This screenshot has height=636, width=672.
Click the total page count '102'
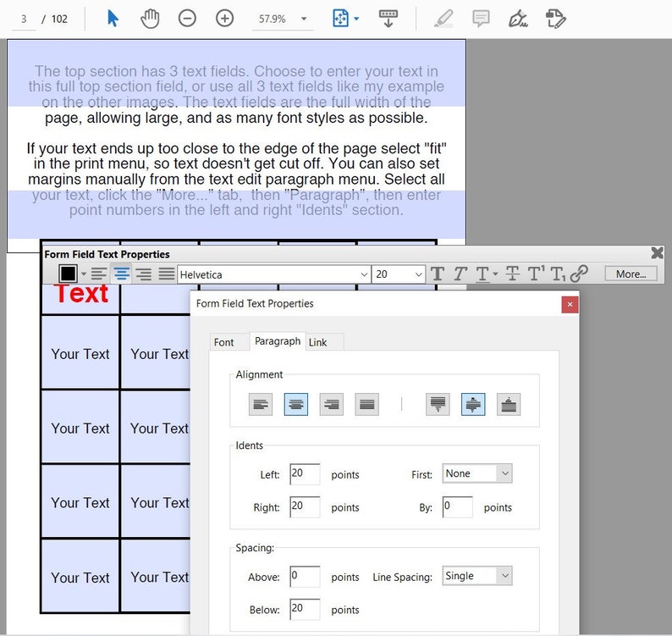tap(59, 19)
